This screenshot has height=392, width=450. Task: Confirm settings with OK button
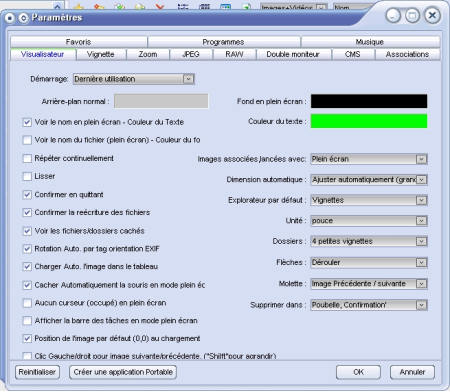tap(358, 372)
